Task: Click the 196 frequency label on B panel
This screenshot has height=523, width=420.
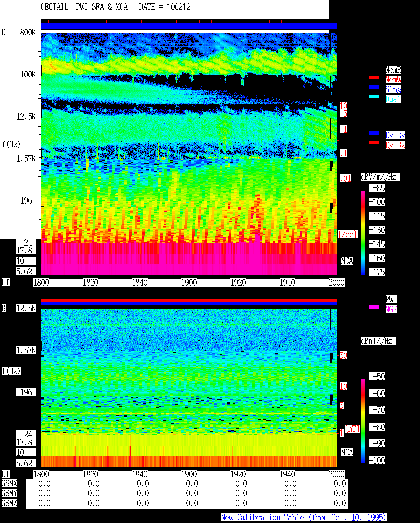Action: 26,392
